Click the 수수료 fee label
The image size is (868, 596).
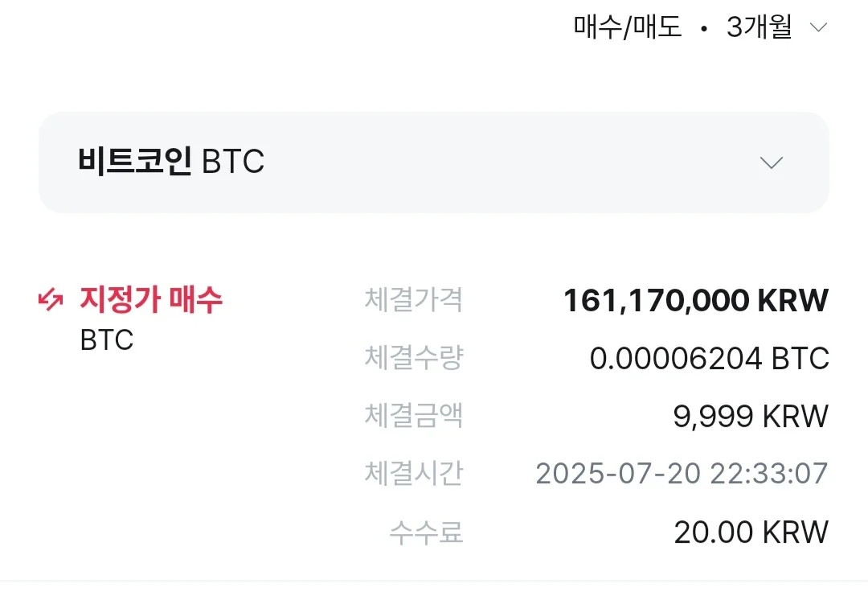point(426,532)
